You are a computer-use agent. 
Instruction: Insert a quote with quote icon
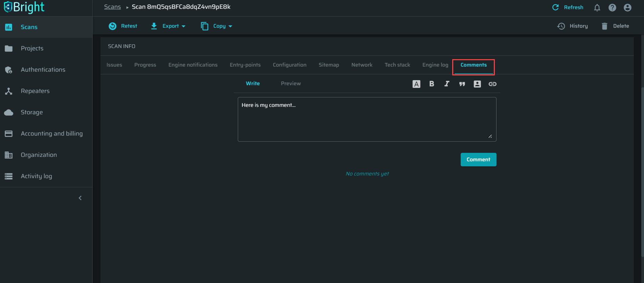click(462, 84)
